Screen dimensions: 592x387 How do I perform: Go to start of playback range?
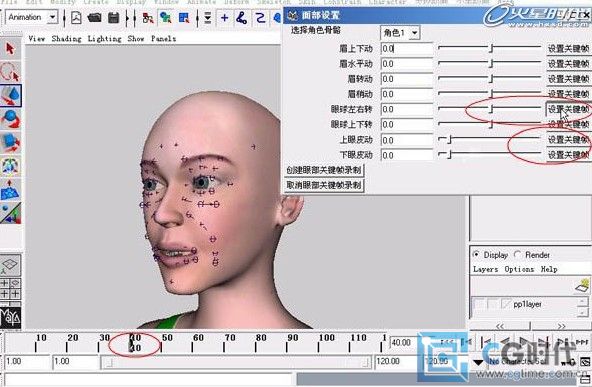pyautogui.click(x=447, y=342)
